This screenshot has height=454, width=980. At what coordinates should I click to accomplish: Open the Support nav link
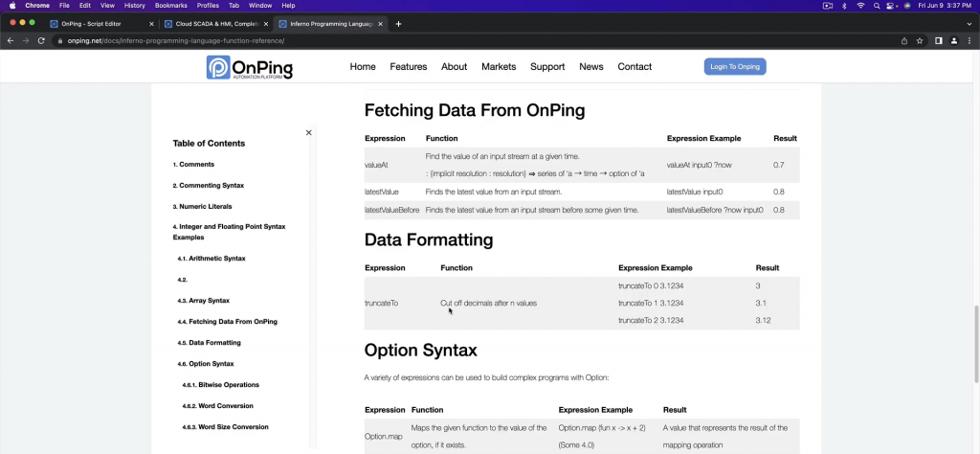tap(547, 67)
